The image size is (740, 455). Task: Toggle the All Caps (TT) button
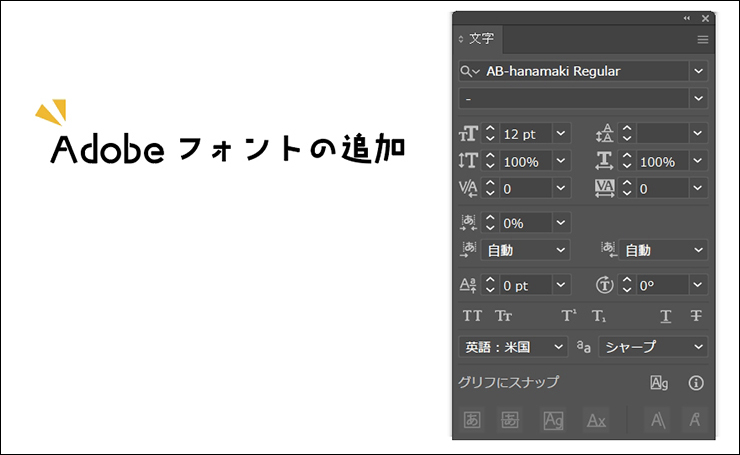pos(472,316)
